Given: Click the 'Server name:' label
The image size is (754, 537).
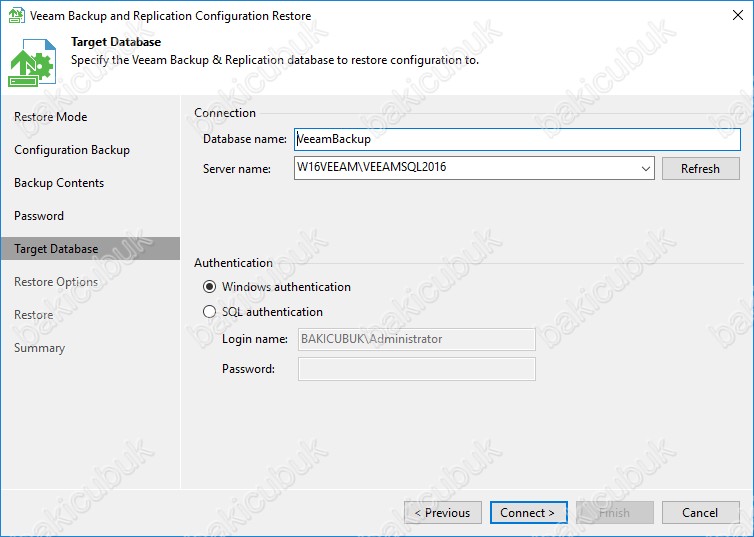Looking at the screenshot, I should click(x=237, y=169).
